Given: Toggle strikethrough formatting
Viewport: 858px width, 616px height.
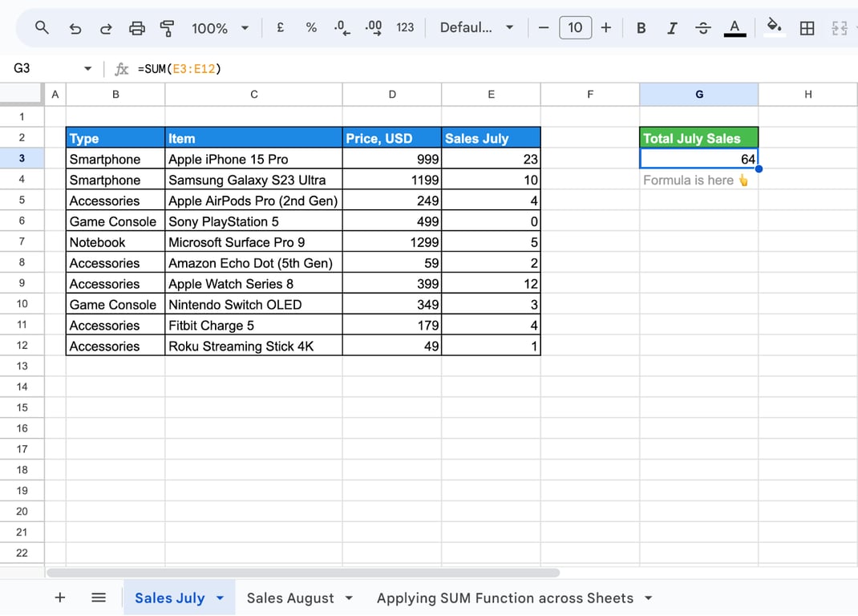Looking at the screenshot, I should pos(703,28).
